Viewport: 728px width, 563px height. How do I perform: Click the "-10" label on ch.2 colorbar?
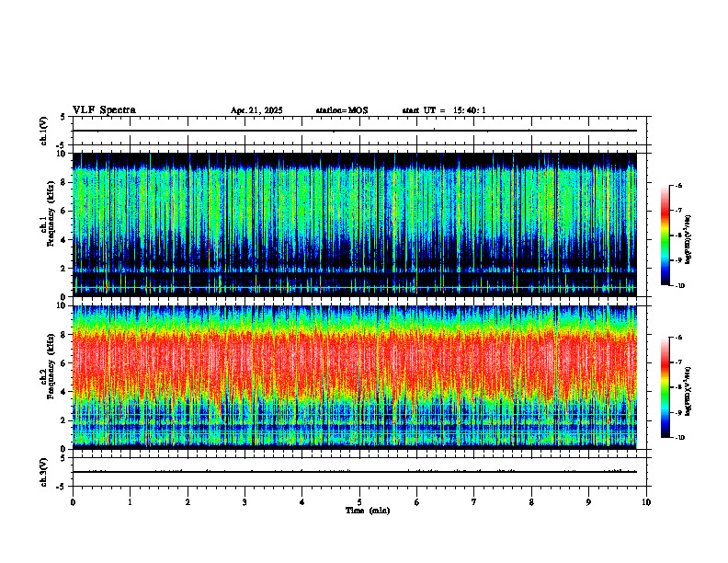click(679, 438)
